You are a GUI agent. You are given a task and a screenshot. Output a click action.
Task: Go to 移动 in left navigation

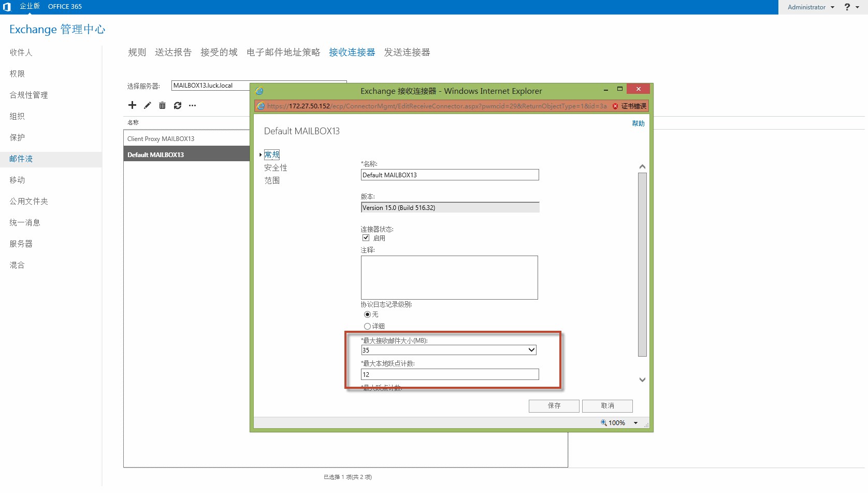[17, 180]
